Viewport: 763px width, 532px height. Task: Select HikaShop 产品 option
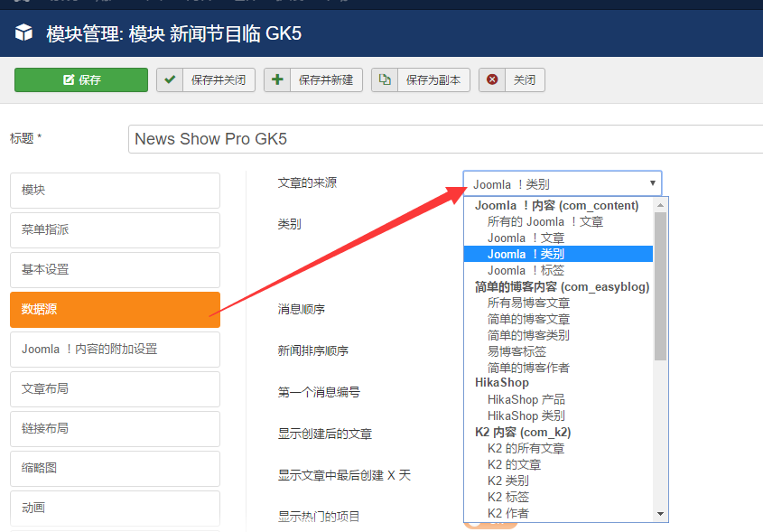[558, 399]
